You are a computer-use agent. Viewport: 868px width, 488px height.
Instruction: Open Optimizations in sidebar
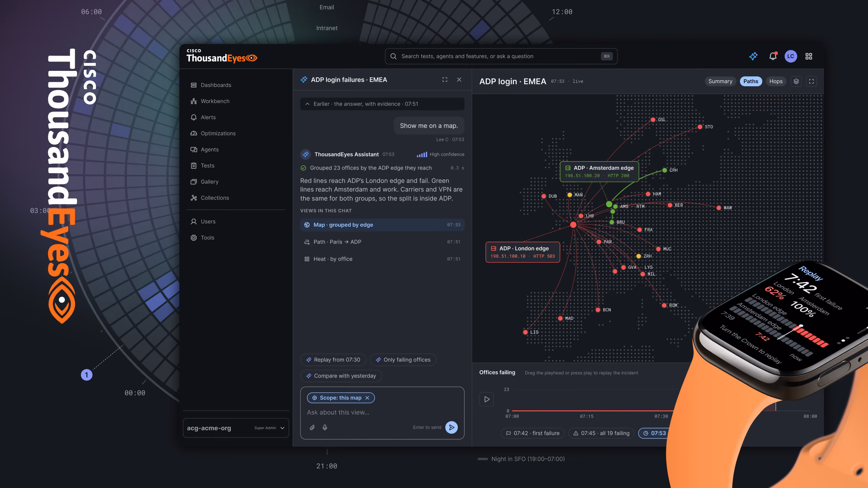coord(236,133)
